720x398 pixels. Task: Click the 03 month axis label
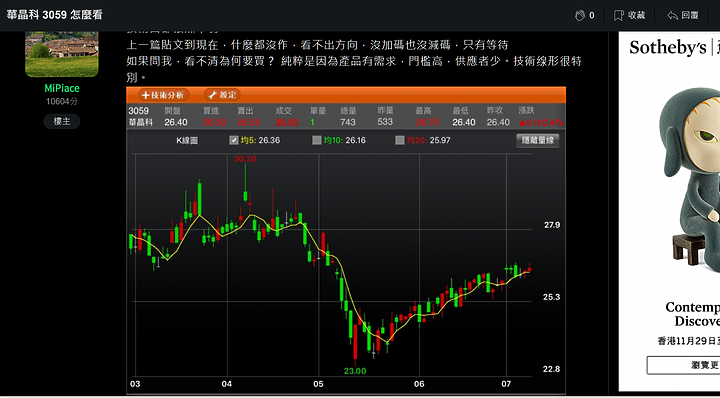click(135, 384)
